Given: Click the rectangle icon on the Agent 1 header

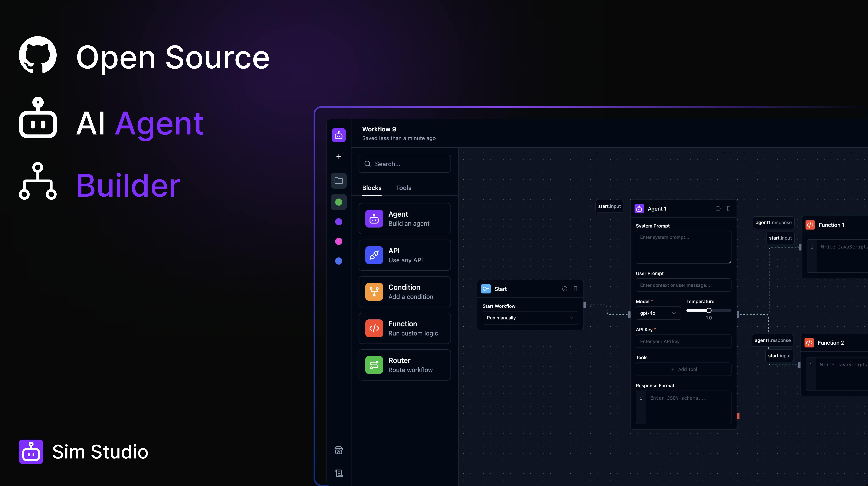Looking at the screenshot, I should point(729,209).
